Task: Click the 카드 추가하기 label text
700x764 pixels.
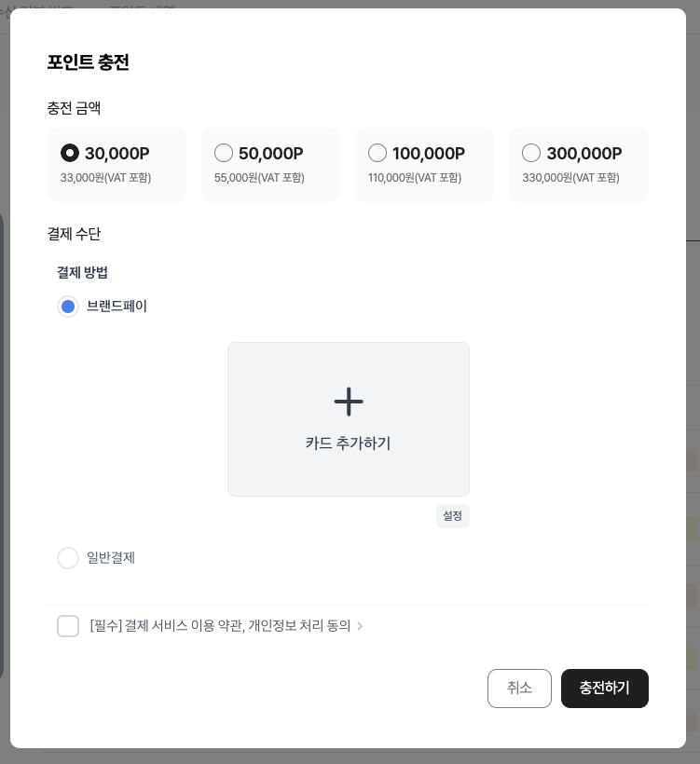Action: tap(349, 443)
